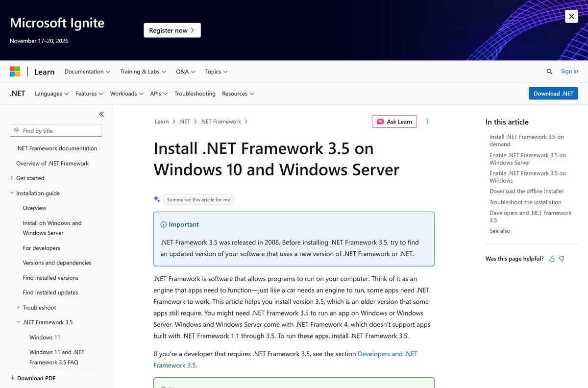Jump to Download the offline installer

click(x=527, y=192)
